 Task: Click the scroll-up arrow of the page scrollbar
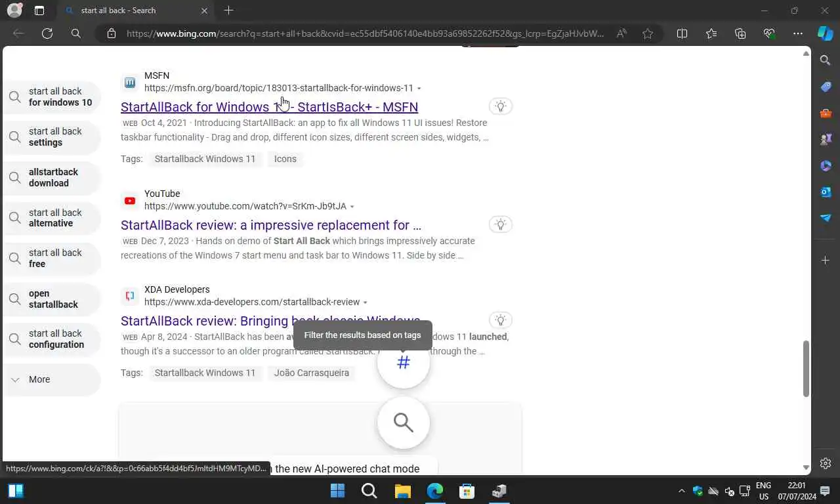[x=807, y=53]
